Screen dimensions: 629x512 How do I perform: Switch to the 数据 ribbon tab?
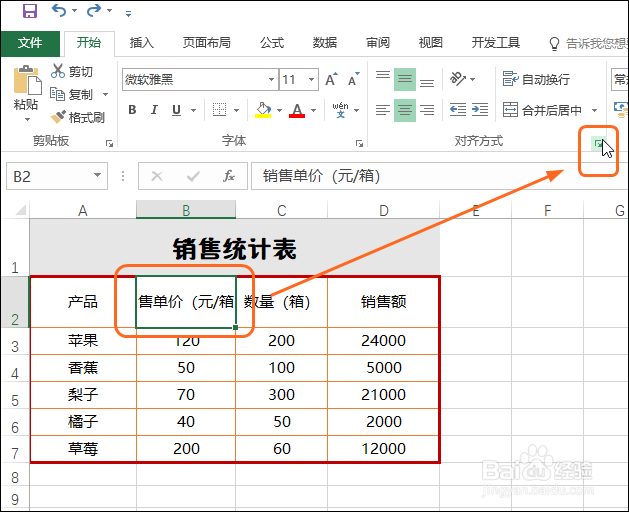(x=325, y=43)
